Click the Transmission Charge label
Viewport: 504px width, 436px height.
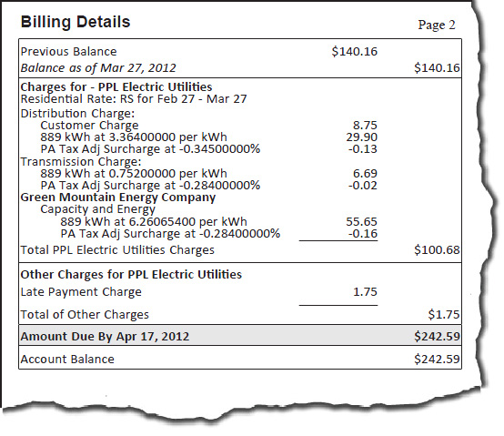point(81,161)
